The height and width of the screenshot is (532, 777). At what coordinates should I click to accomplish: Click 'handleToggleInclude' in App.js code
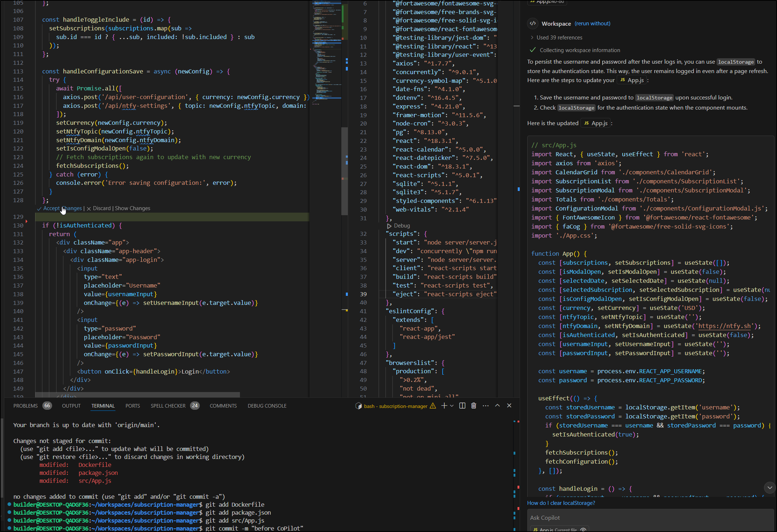coord(96,20)
